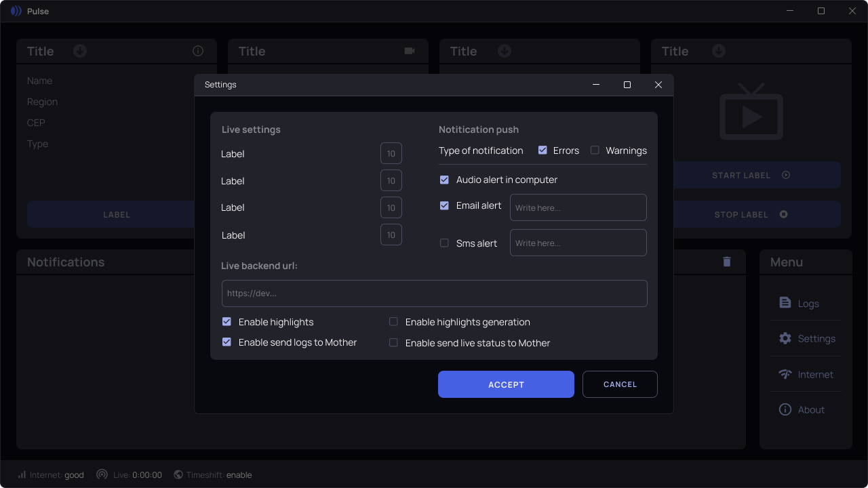Click the play icon on START LABEL
Viewport: 868px width, 488px height.
tap(786, 175)
